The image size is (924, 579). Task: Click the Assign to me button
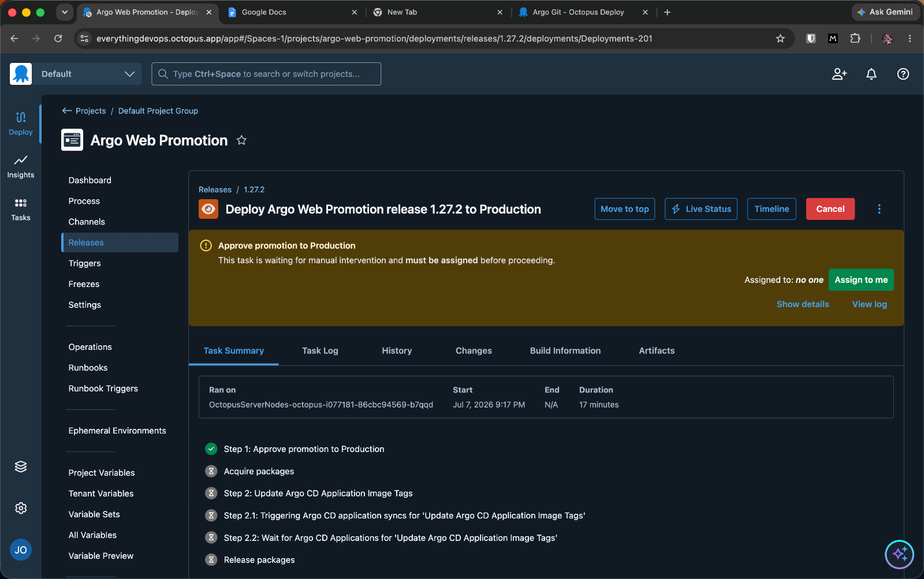[x=861, y=280]
